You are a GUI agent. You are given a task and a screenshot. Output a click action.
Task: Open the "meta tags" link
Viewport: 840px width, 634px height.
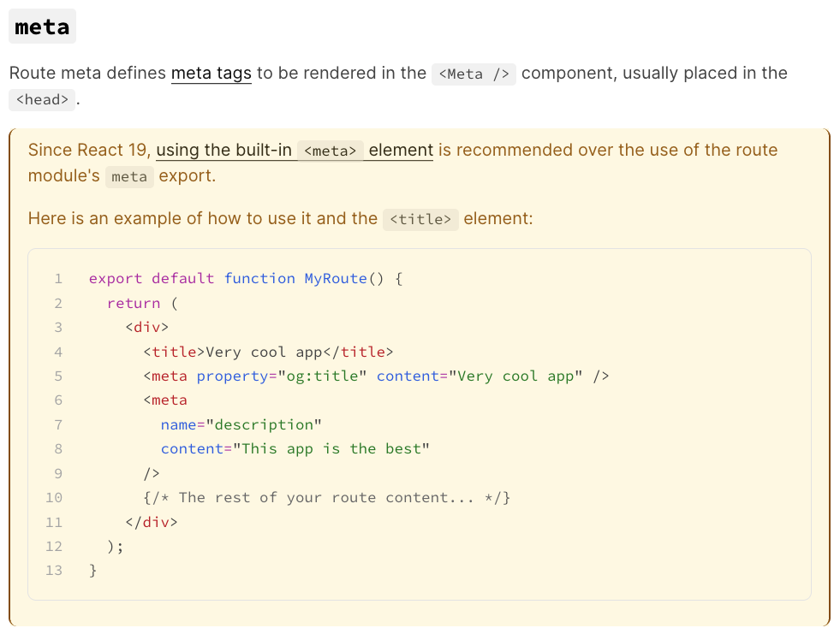click(x=211, y=74)
